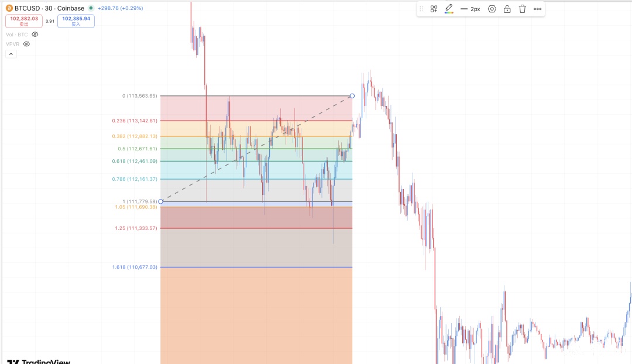This screenshot has width=632, height=364.
Task: Open Fibonacci drawing settings hexagon icon
Action: pos(492,9)
